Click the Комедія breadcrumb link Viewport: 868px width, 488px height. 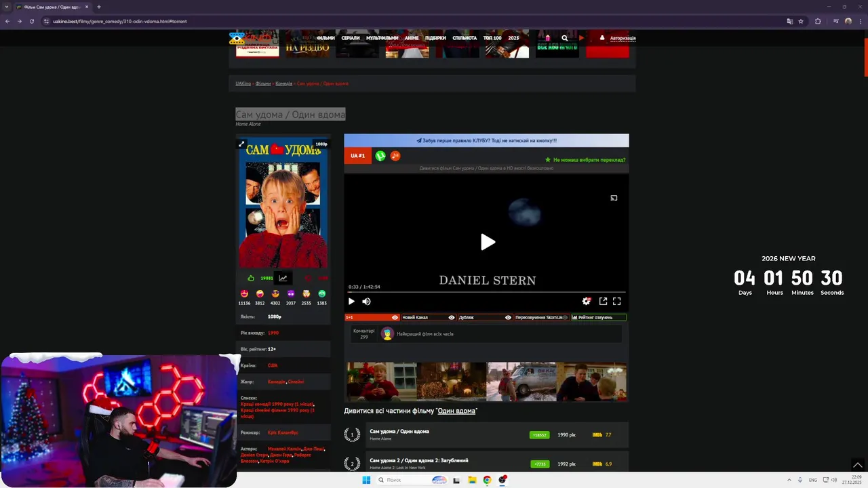click(x=283, y=83)
